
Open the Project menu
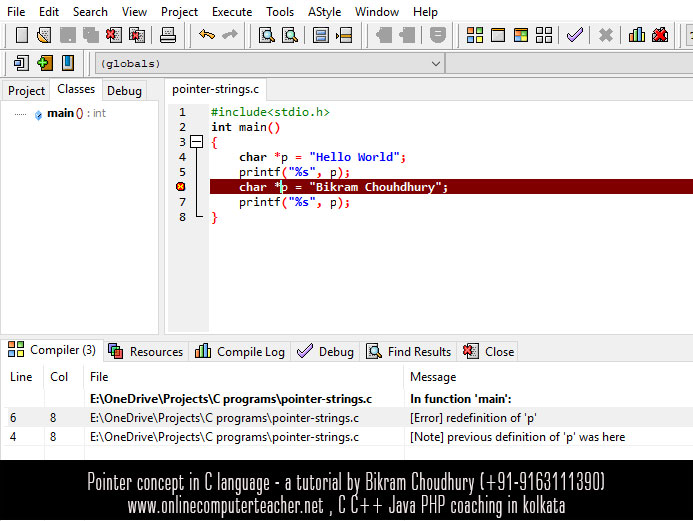pyautogui.click(x=179, y=11)
